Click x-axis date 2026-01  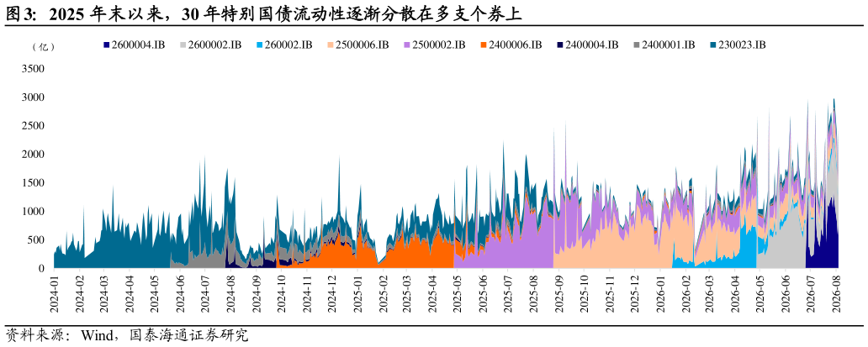(659, 296)
